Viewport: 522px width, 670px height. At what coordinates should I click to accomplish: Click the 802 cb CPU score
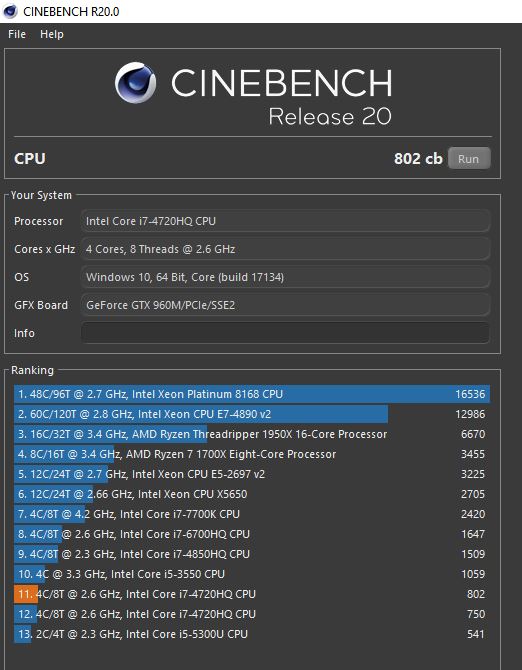tap(418, 159)
